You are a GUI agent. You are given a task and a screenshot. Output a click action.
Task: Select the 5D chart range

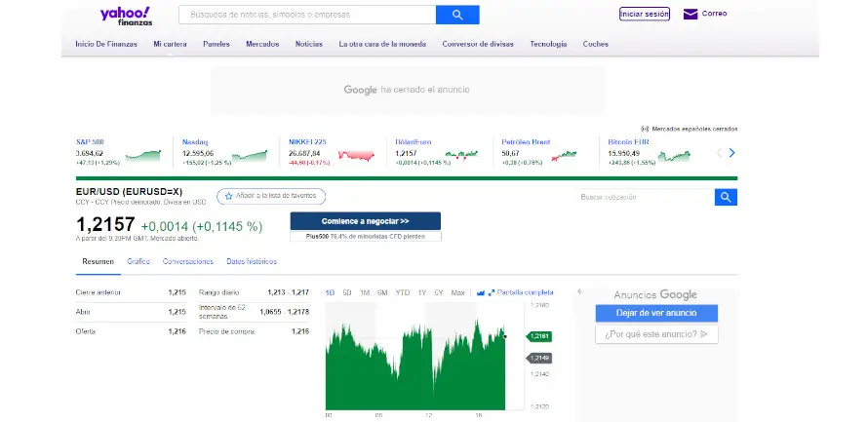tap(347, 292)
